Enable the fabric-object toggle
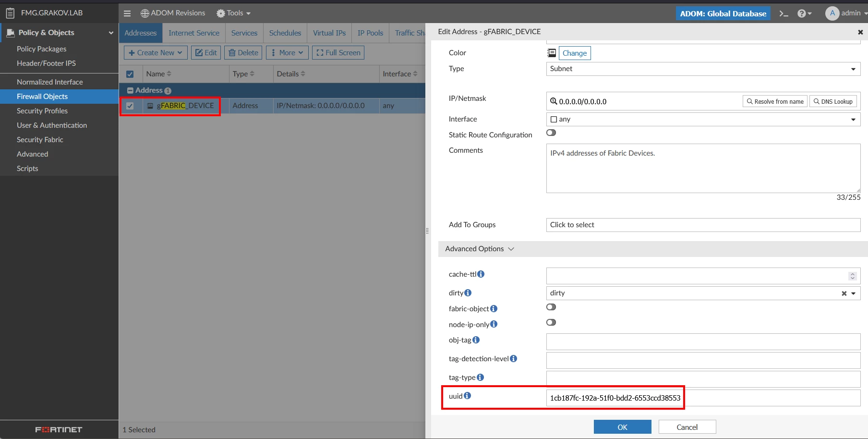 pos(551,307)
